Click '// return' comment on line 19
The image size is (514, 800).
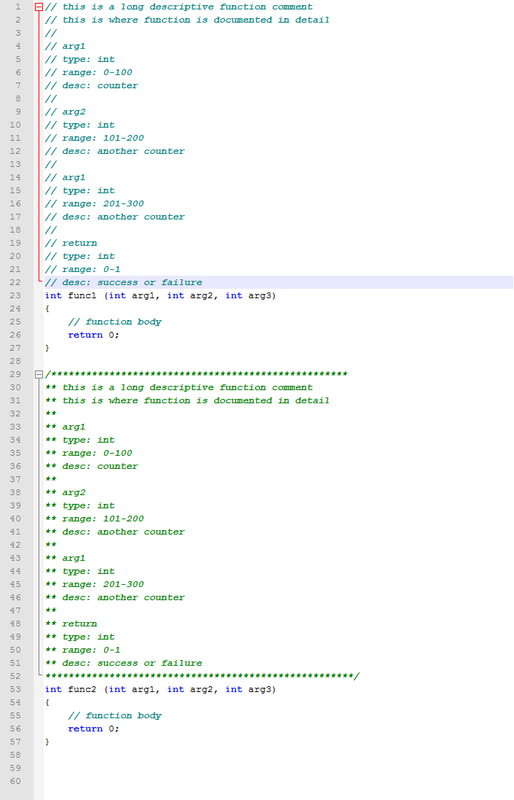pos(71,243)
